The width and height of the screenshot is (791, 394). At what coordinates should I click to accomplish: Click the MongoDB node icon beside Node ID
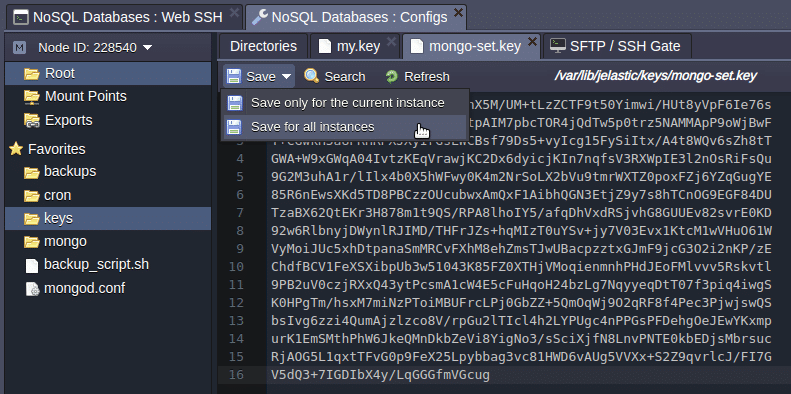(20, 48)
